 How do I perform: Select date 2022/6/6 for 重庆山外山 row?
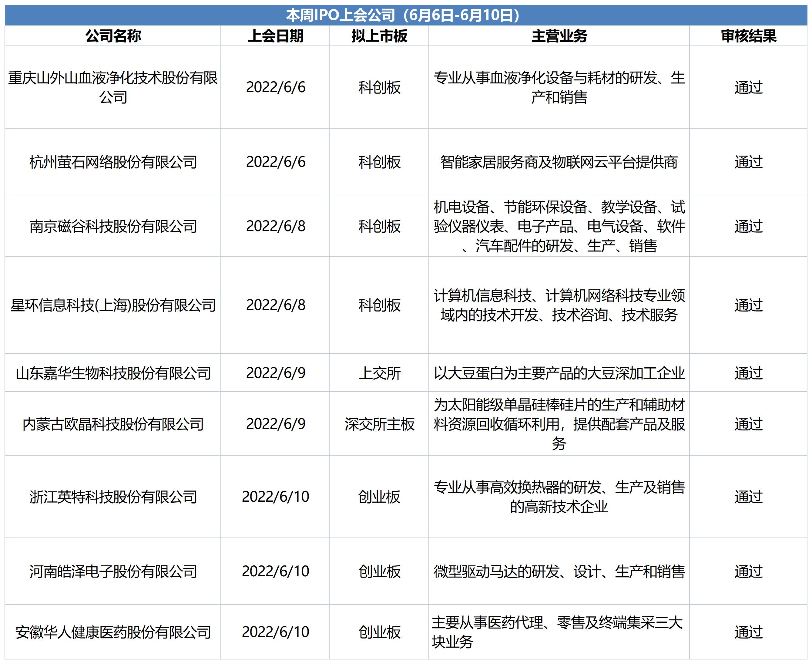pos(276,87)
